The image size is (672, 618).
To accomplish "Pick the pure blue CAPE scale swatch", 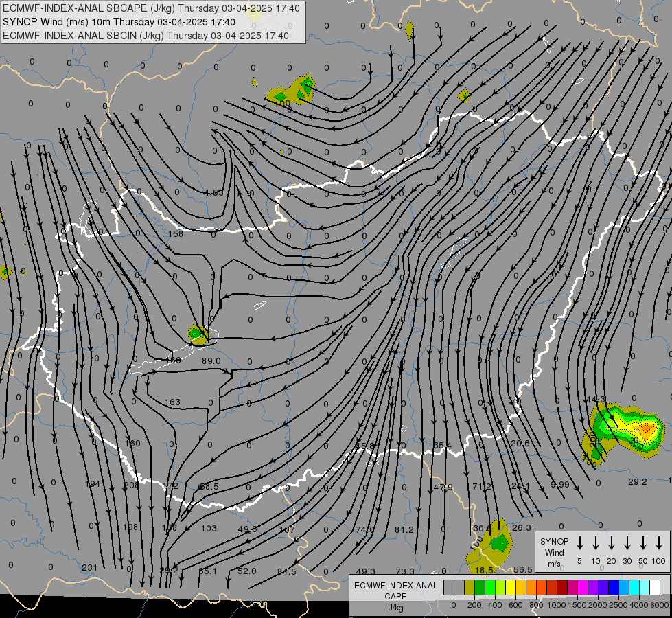I will tap(614, 588).
